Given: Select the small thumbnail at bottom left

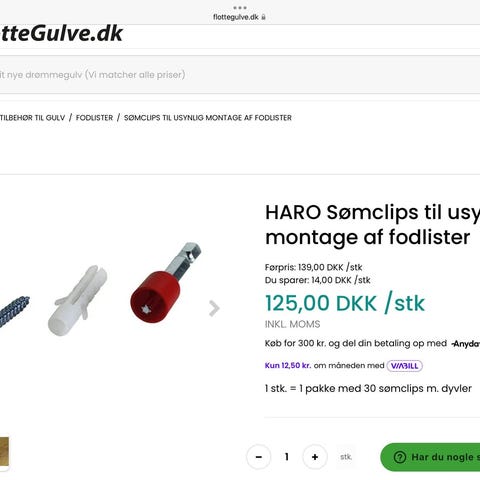Looking at the screenshot, I should point(4,451).
